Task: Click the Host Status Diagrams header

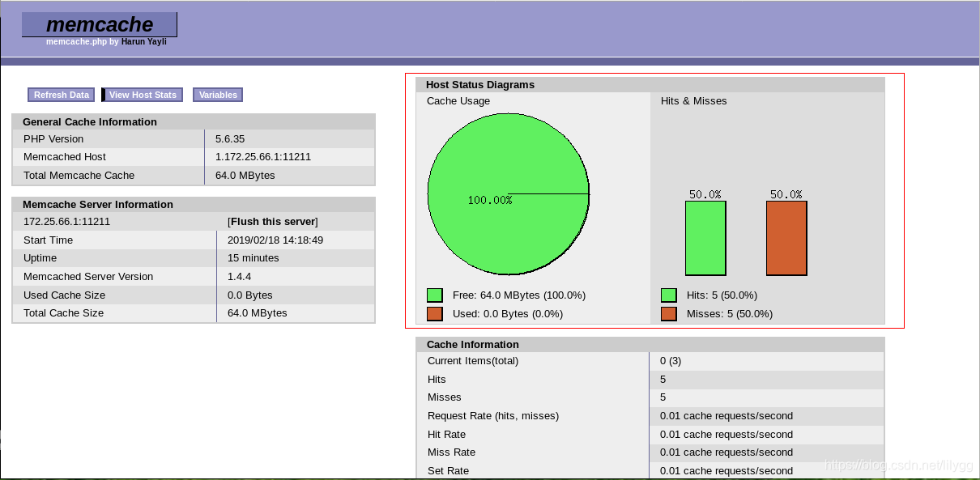Action: [x=650, y=84]
